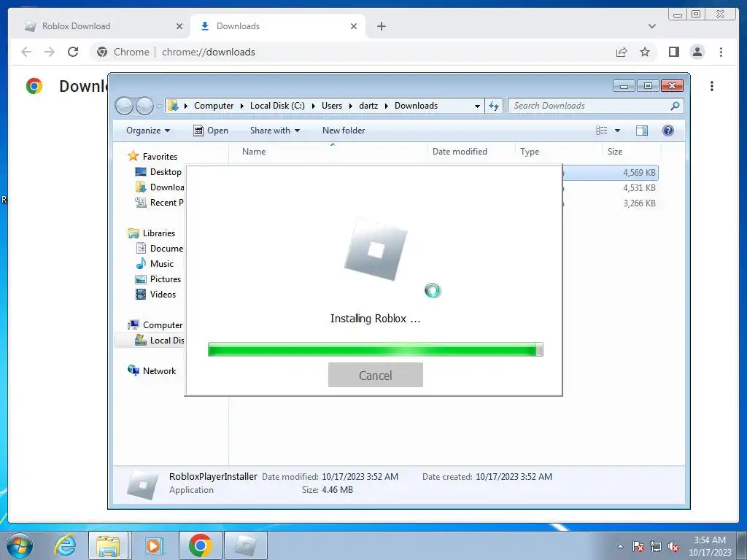Open Windows Media Player from taskbar
The height and width of the screenshot is (560, 747).
pyautogui.click(x=154, y=545)
